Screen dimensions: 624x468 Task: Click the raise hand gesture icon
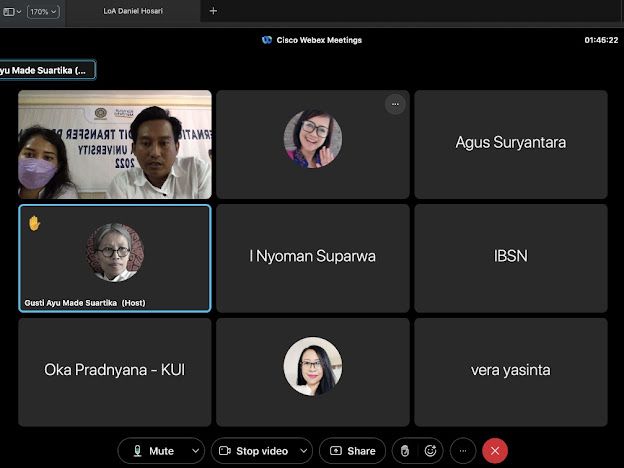pos(404,451)
